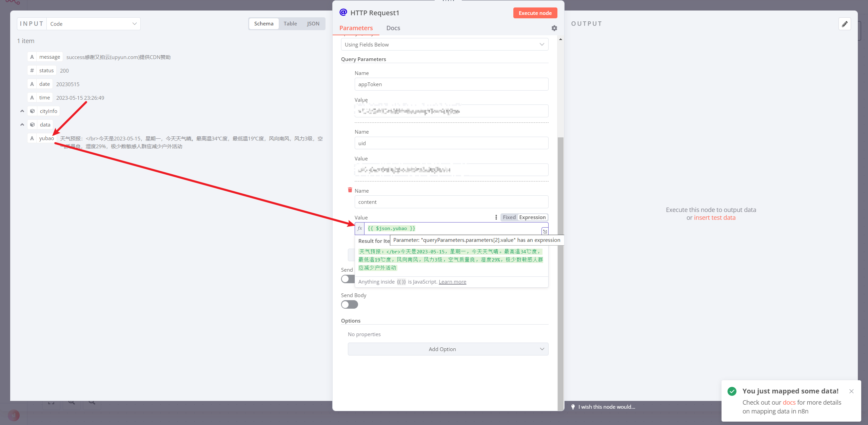Image resolution: width=868 pixels, height=425 pixels.
Task: Toggle the Send Headers switch
Action: (347, 279)
